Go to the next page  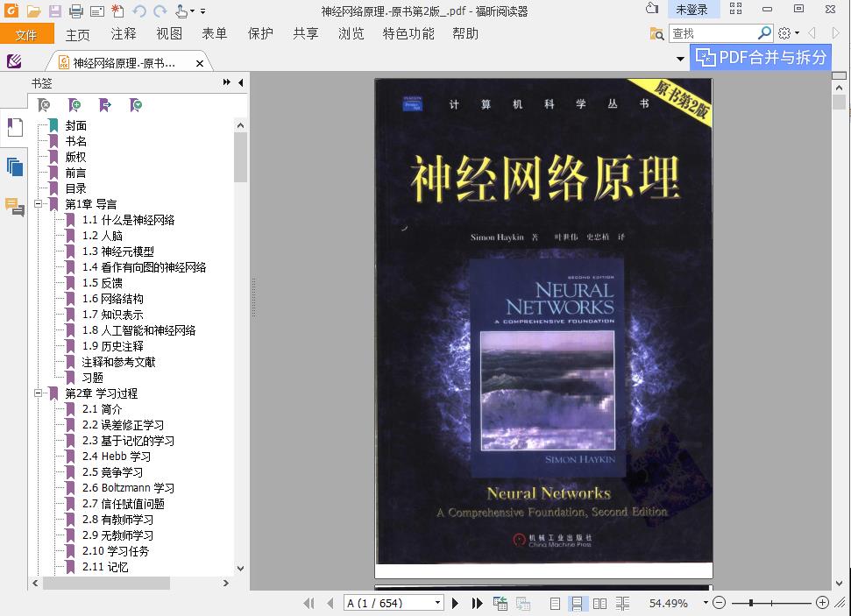click(456, 603)
